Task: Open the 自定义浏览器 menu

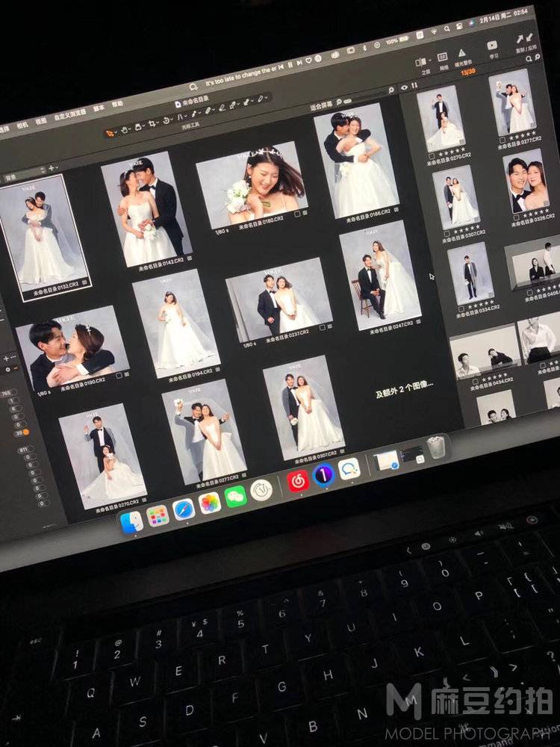Action: (70, 115)
